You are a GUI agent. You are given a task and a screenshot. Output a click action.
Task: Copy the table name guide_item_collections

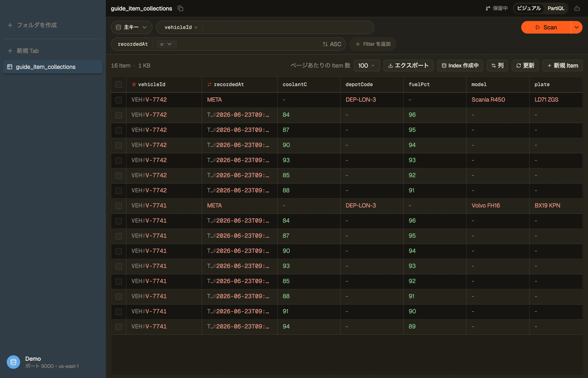pyautogui.click(x=180, y=9)
